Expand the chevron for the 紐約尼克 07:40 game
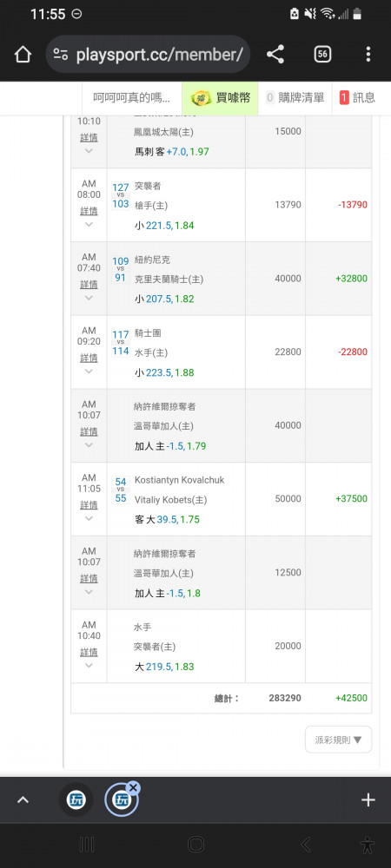 tap(89, 299)
